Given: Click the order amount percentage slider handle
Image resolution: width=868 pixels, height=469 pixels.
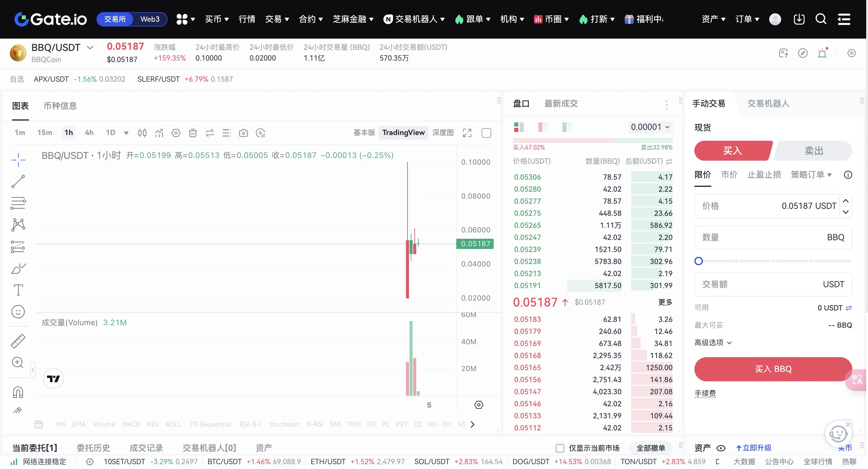Looking at the screenshot, I should tap(699, 261).
